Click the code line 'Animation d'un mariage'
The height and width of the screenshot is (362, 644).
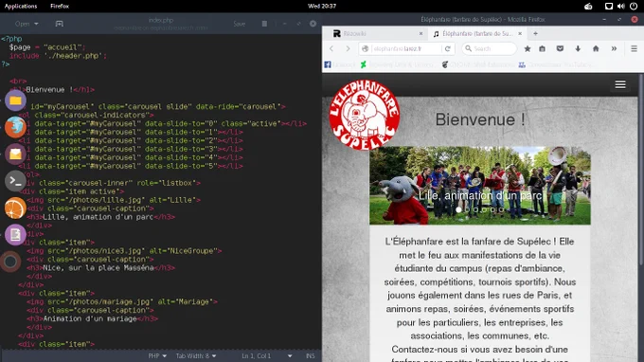[93, 318]
